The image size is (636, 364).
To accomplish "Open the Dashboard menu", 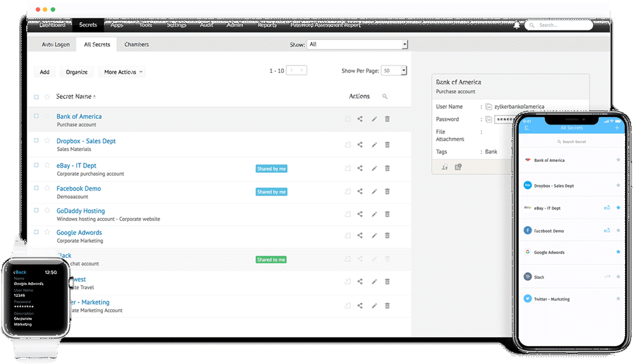I will (x=52, y=25).
